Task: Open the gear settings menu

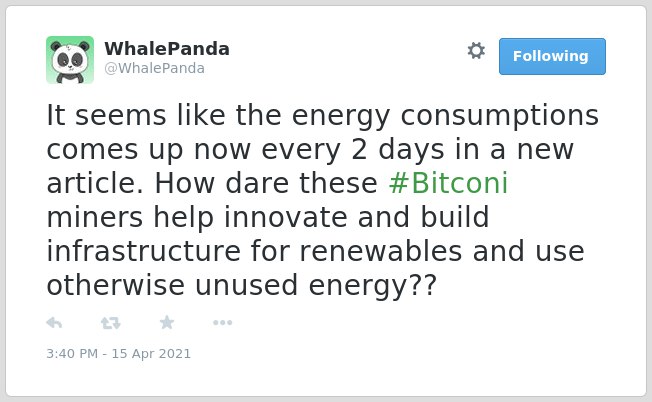Action: pyautogui.click(x=476, y=51)
